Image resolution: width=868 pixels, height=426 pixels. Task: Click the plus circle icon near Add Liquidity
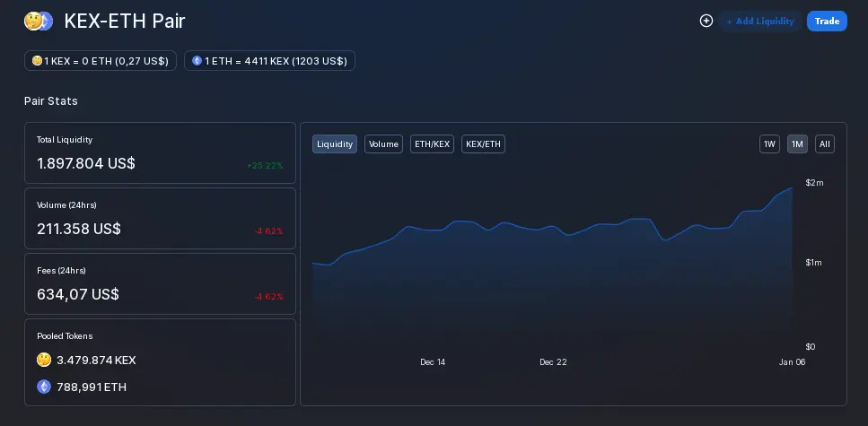(x=706, y=21)
